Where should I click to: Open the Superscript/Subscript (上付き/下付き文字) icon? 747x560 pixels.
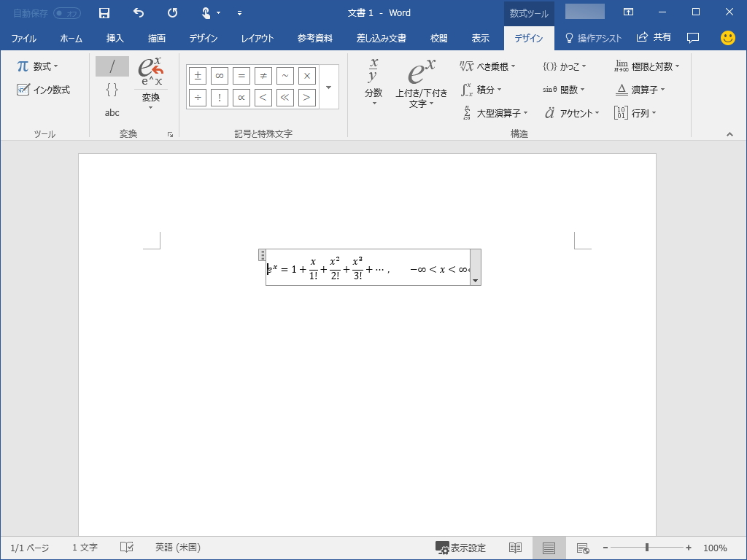pos(419,84)
